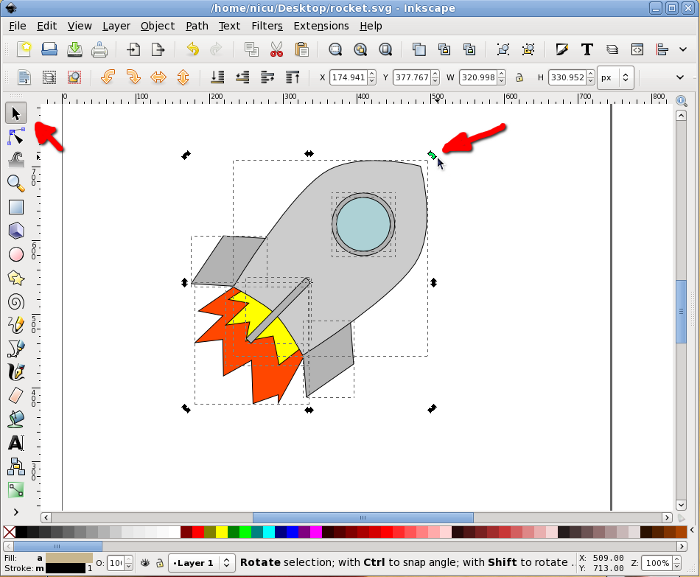The height and width of the screenshot is (577, 700).
Task: Open the Path menu
Action: 197,26
